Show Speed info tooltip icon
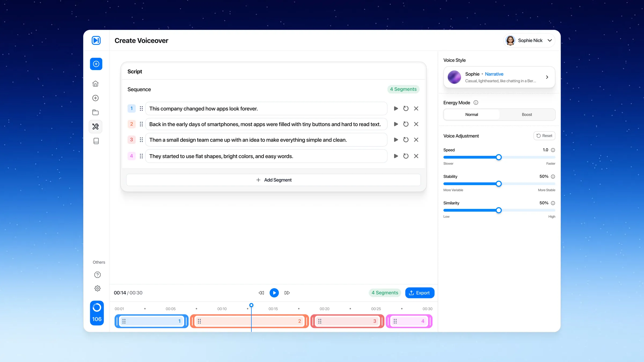Screen dimensions: 644x362 (x=553, y=150)
